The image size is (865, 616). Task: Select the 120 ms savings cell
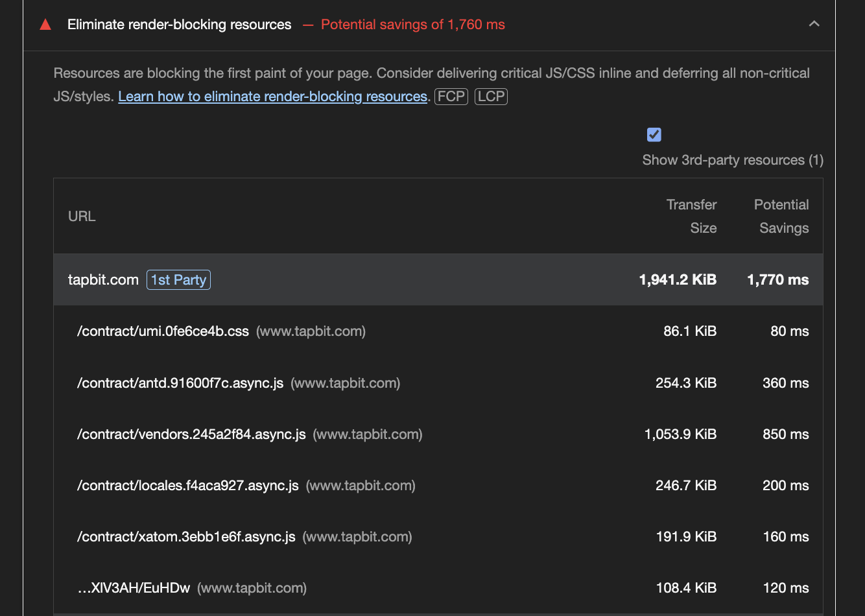coord(786,588)
